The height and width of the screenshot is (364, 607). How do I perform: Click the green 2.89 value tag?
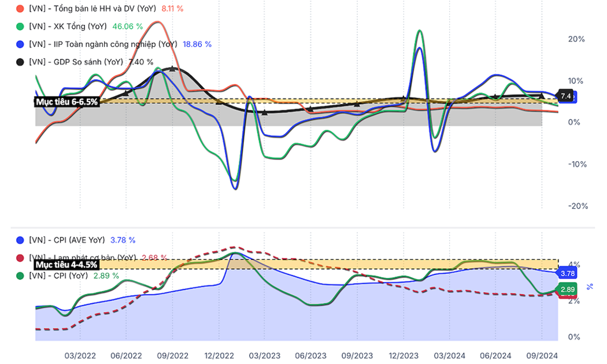567,289
